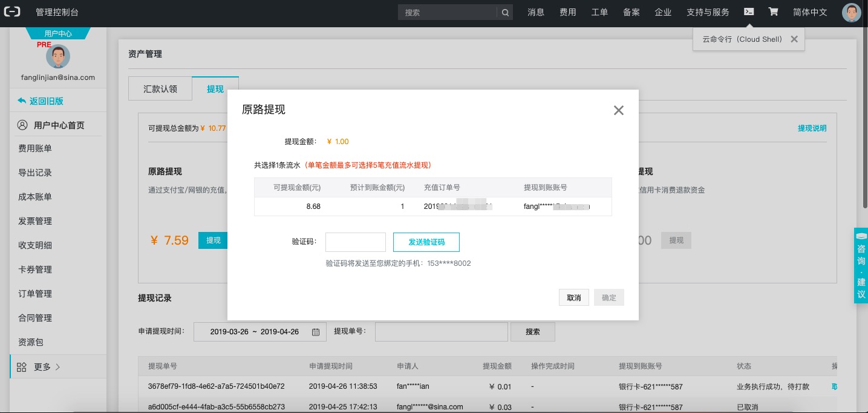Open the 工单 menu

pyautogui.click(x=599, y=12)
